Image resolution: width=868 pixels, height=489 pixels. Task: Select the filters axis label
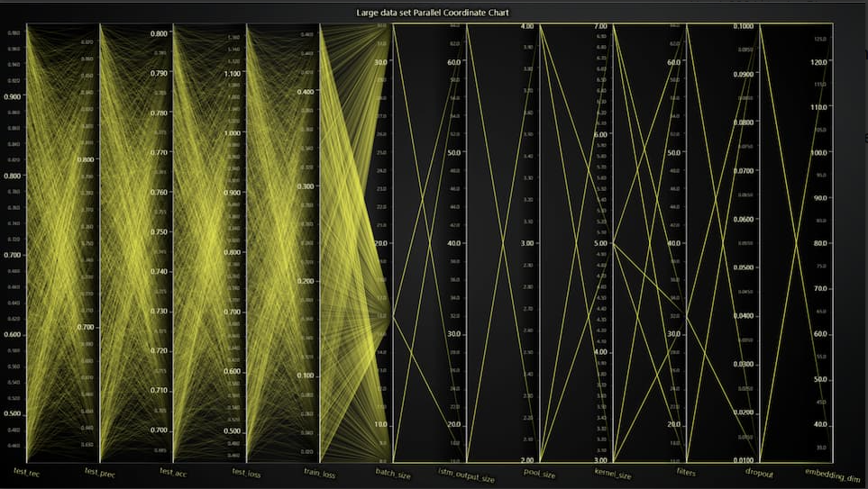point(686,472)
